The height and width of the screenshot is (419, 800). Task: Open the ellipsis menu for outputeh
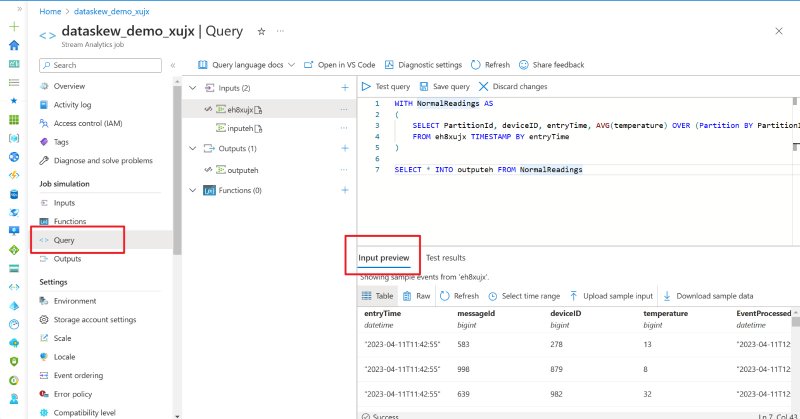click(344, 170)
